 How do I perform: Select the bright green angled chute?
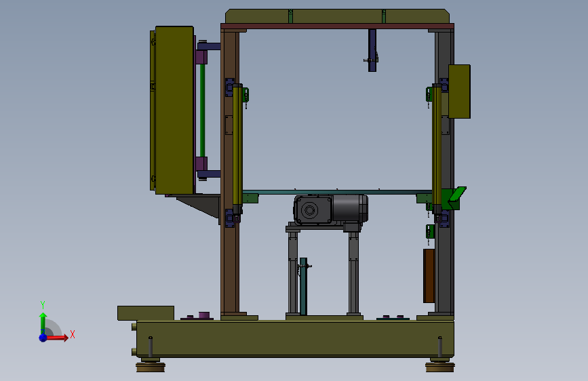click(458, 195)
